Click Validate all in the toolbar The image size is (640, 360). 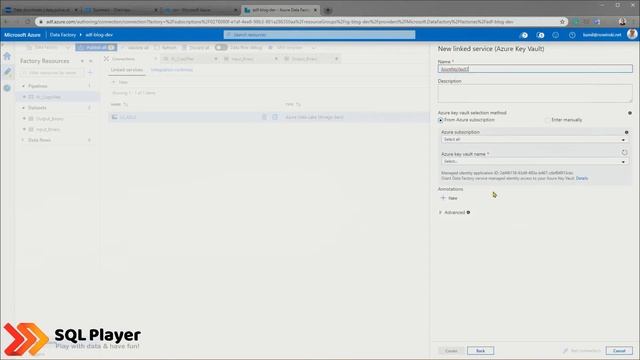click(135, 48)
